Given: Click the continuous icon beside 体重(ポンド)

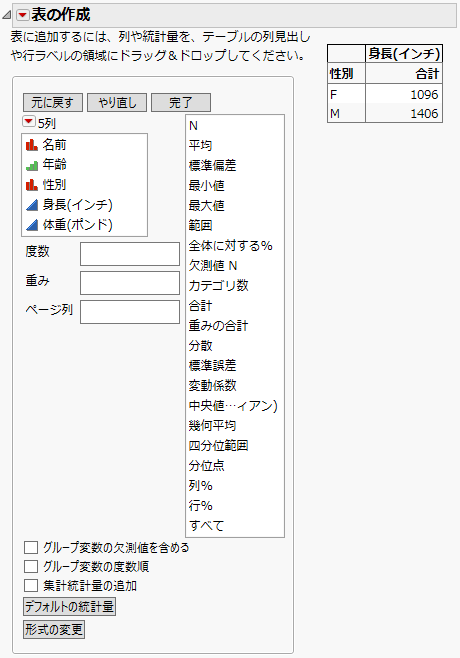Looking at the screenshot, I should (x=32, y=225).
